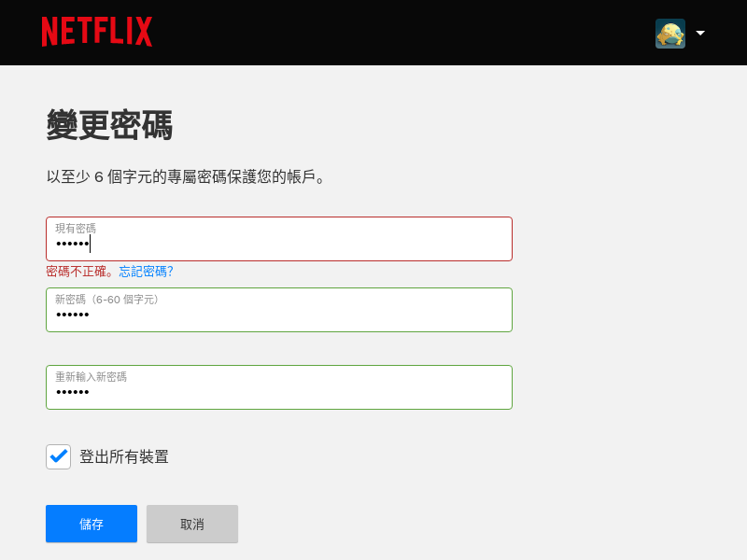Place cursor on current password dots
The width and height of the screenshot is (747, 560).
point(73,244)
